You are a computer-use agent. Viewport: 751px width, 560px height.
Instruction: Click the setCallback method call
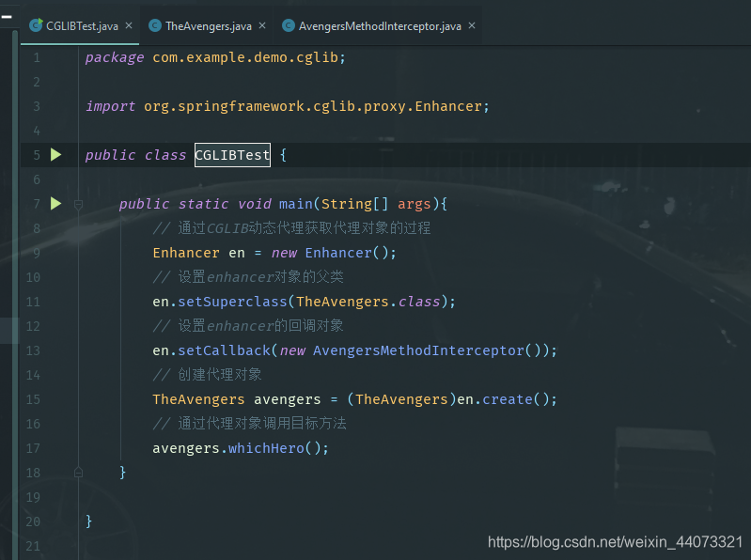coord(224,350)
